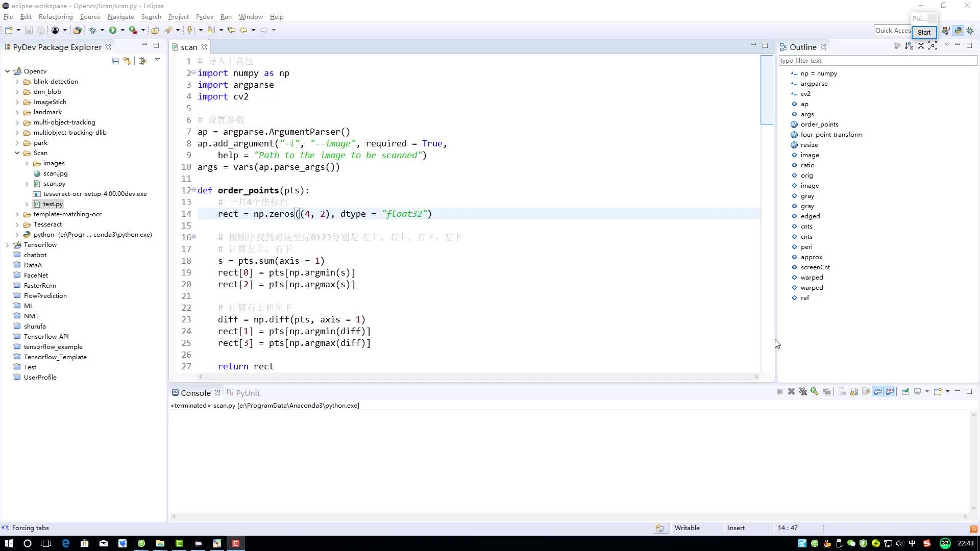
Task: Open the Run menu
Action: (x=226, y=16)
